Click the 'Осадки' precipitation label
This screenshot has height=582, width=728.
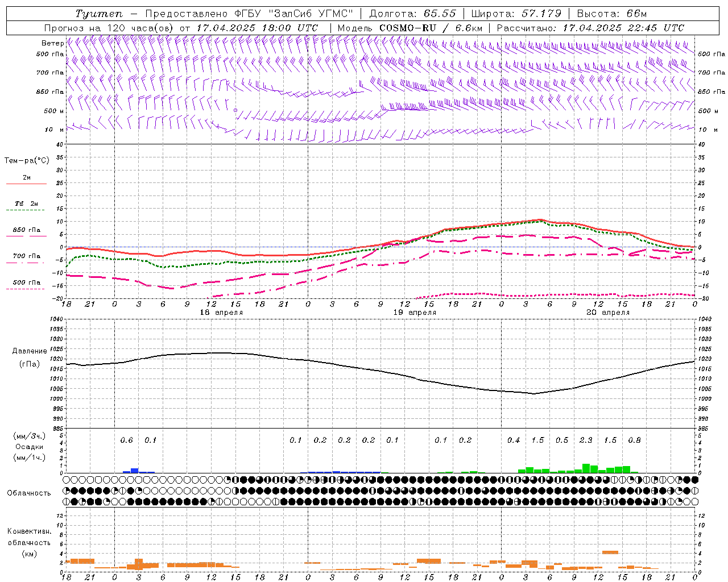click(29, 447)
